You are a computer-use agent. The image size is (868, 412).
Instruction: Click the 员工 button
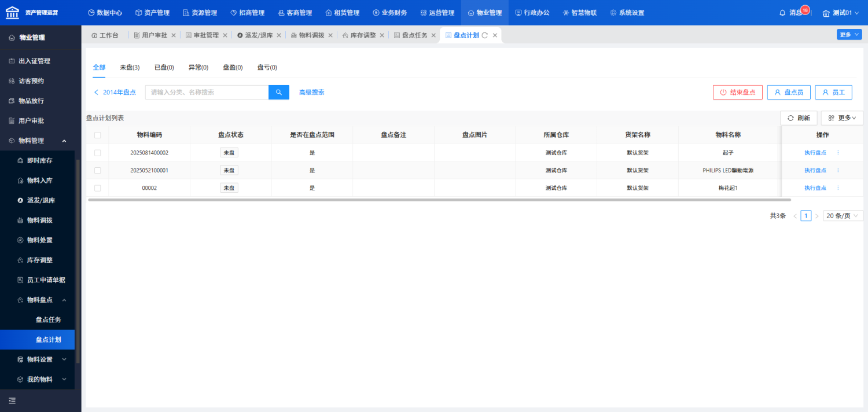coord(833,92)
